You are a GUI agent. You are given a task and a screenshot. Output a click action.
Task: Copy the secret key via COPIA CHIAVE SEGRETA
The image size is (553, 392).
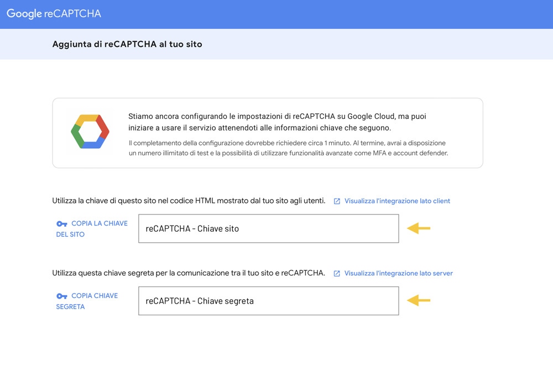(87, 301)
